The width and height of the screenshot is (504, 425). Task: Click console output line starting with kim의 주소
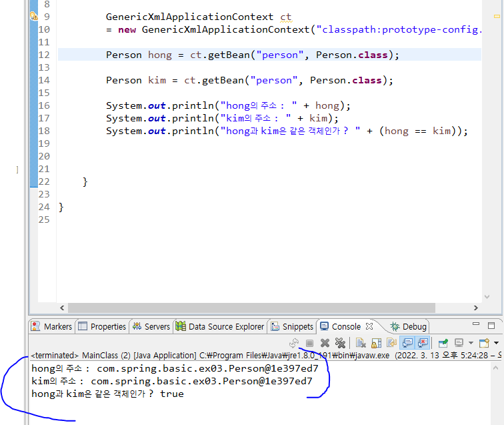click(172, 381)
